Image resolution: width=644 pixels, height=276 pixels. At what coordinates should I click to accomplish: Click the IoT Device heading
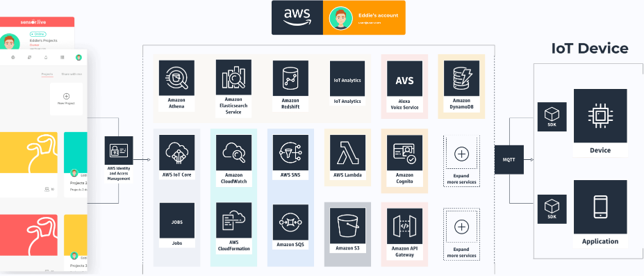pyautogui.click(x=589, y=49)
